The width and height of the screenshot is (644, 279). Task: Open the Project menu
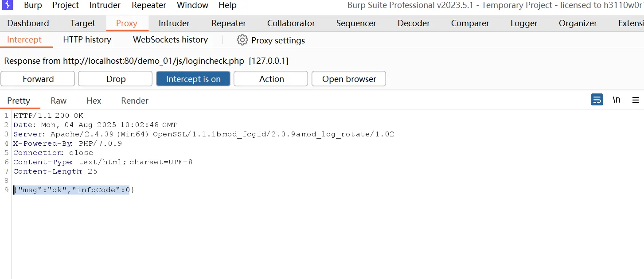66,5
